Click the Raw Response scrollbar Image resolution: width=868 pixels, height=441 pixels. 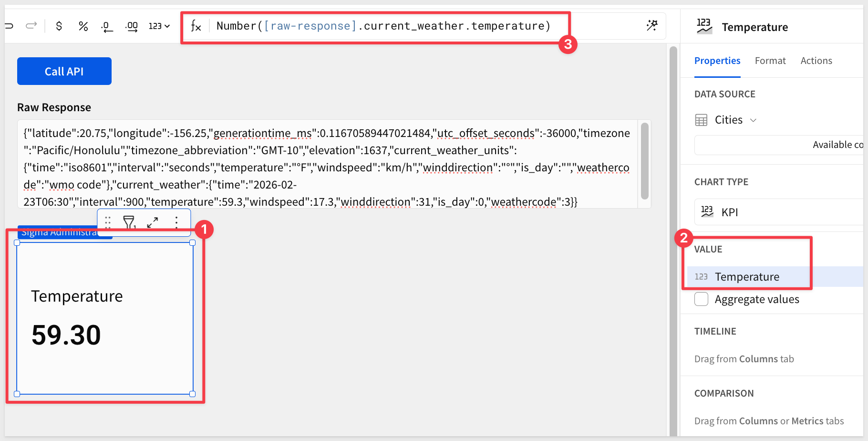click(x=644, y=161)
